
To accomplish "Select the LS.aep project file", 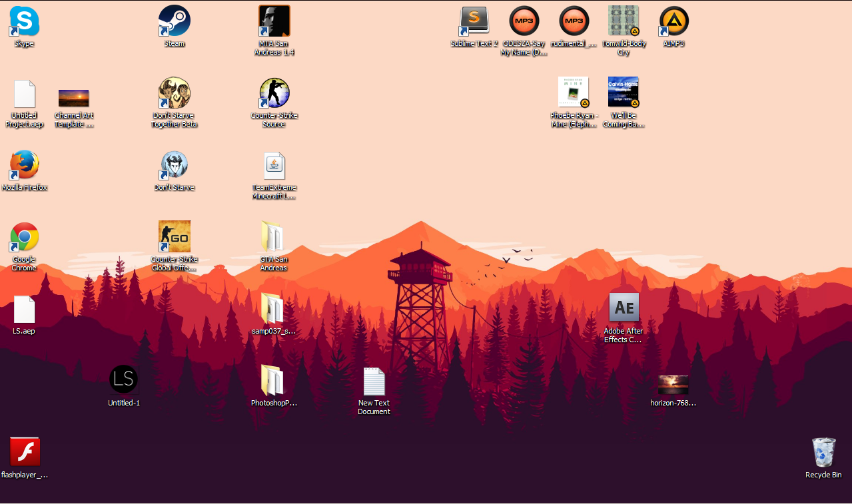I will 25,310.
